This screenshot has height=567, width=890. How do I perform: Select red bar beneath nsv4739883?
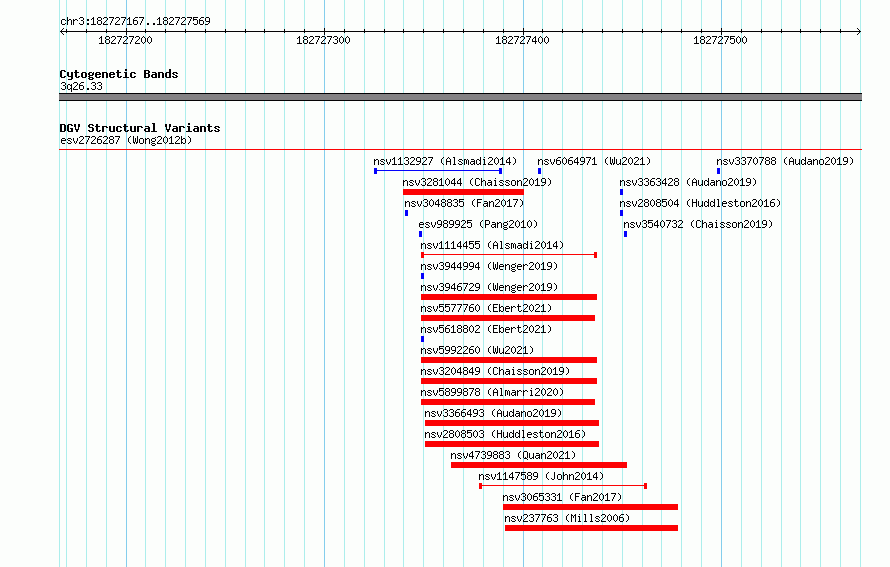pyautogui.click(x=539, y=465)
